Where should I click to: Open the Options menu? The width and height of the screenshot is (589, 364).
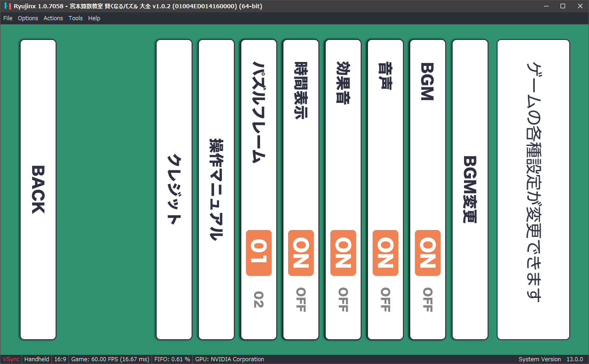(28, 18)
